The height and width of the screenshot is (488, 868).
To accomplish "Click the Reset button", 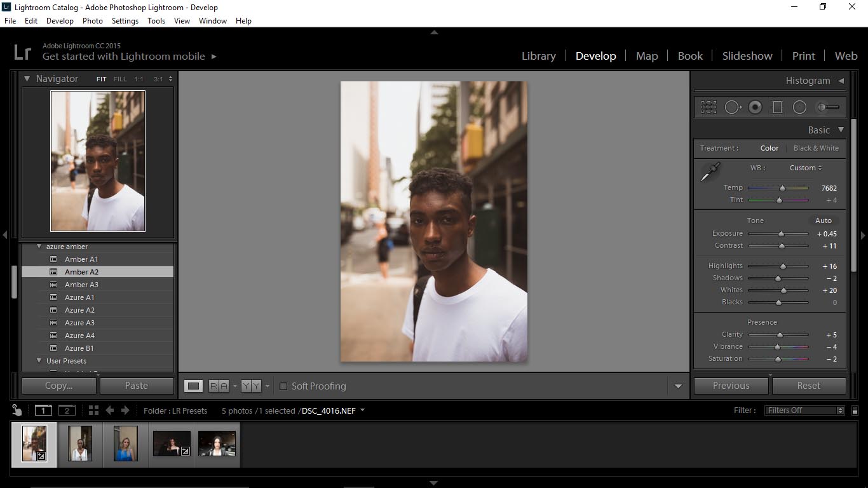I will (809, 386).
